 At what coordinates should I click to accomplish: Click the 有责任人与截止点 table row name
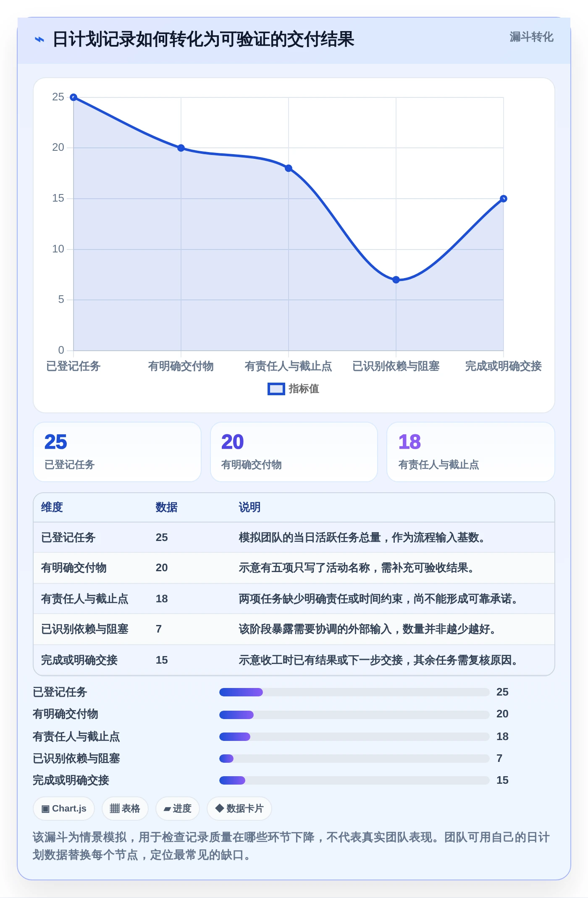(x=85, y=599)
